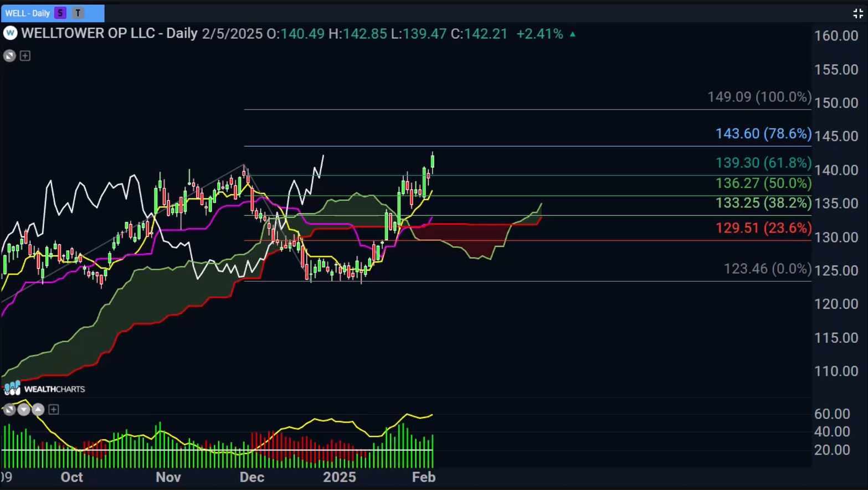Select the WELL - Daily chart tab
This screenshot has height=490, width=868.
click(52, 13)
